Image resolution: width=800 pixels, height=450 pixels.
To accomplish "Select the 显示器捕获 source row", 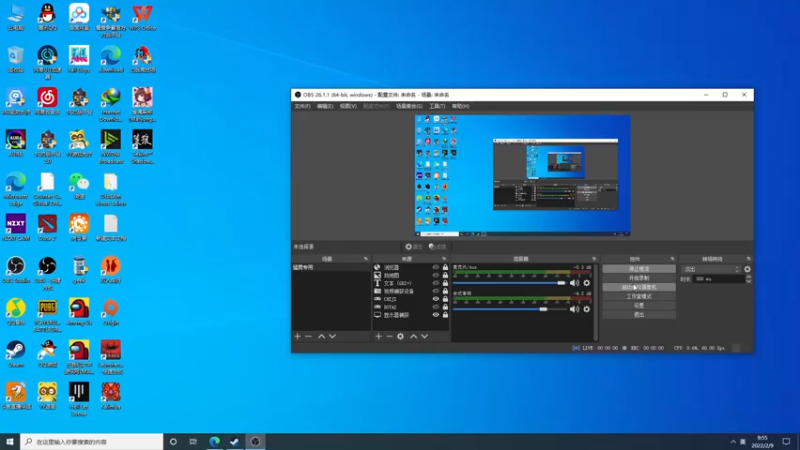I will click(411, 315).
